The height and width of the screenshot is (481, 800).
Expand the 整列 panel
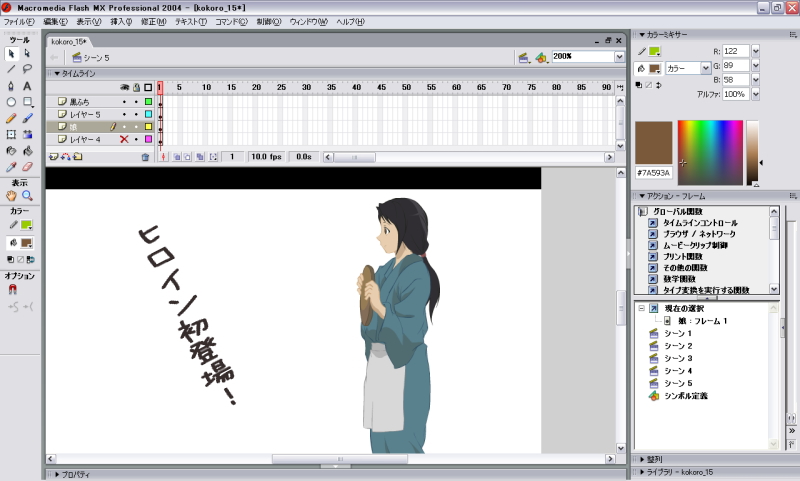coord(642,460)
